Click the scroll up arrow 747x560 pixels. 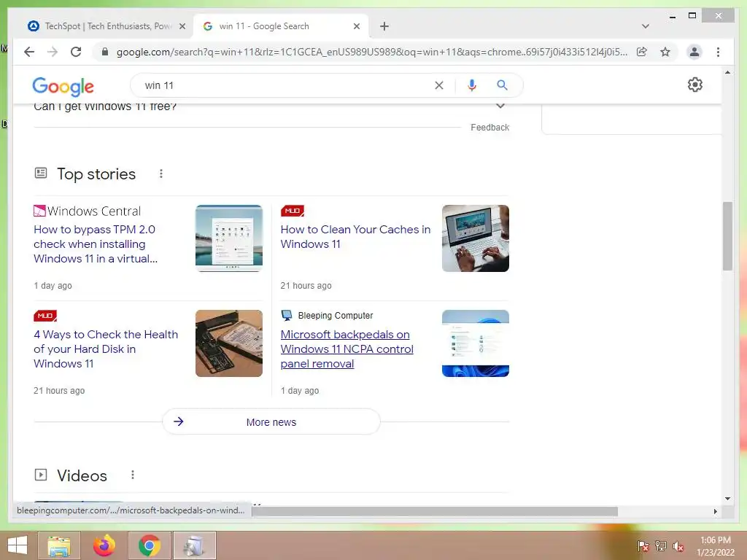(727, 72)
